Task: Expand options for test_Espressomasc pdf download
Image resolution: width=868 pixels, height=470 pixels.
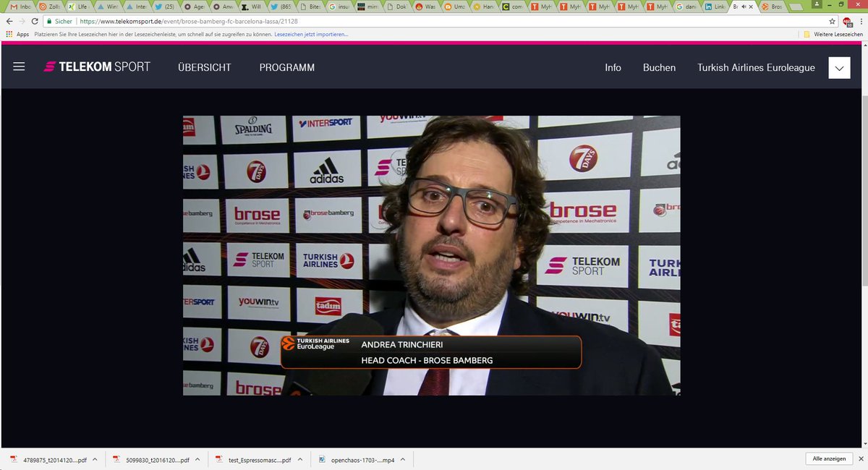Action: [x=300, y=459]
